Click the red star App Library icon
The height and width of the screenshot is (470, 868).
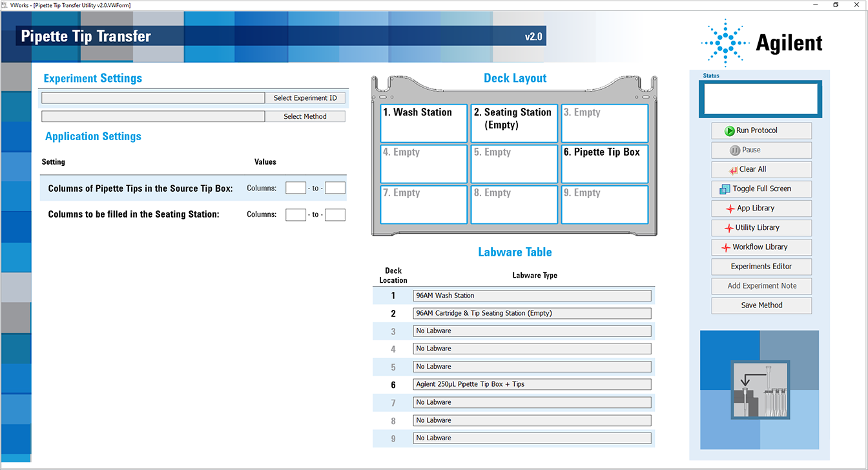pos(730,209)
